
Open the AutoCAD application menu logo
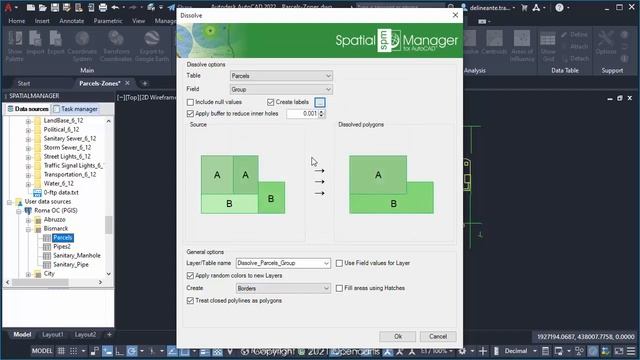(x=8, y=7)
